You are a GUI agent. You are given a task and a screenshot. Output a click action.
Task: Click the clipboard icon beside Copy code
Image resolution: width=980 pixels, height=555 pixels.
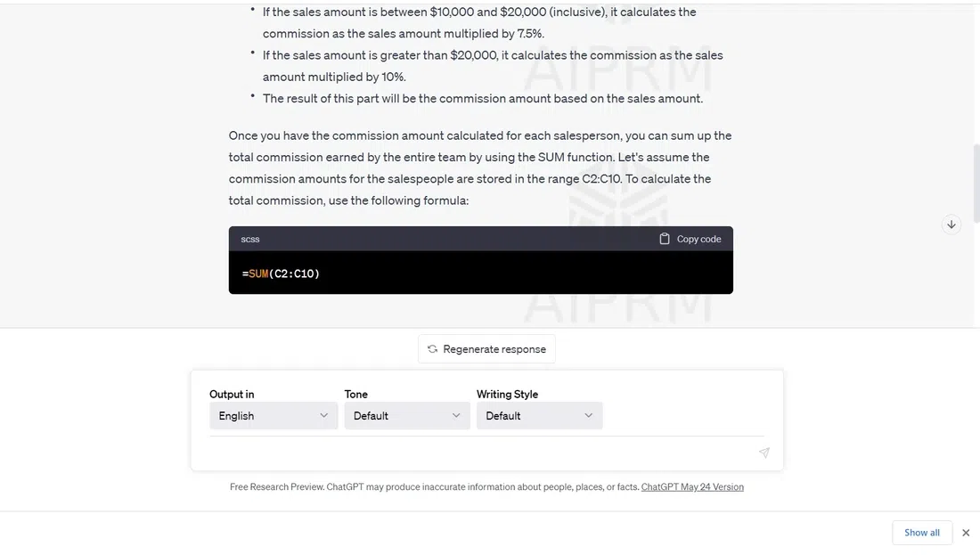click(665, 239)
